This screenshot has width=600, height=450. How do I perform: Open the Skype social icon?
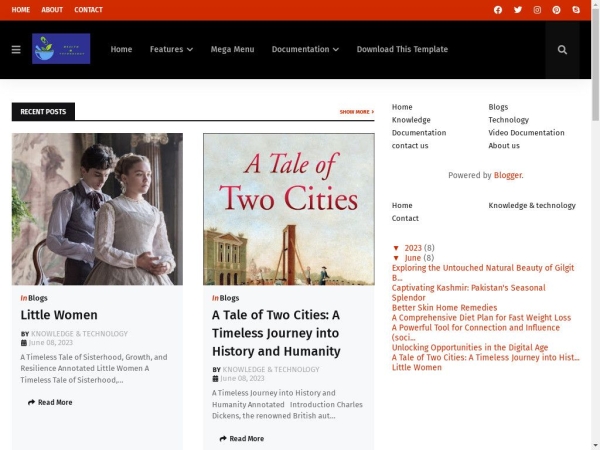tap(576, 10)
